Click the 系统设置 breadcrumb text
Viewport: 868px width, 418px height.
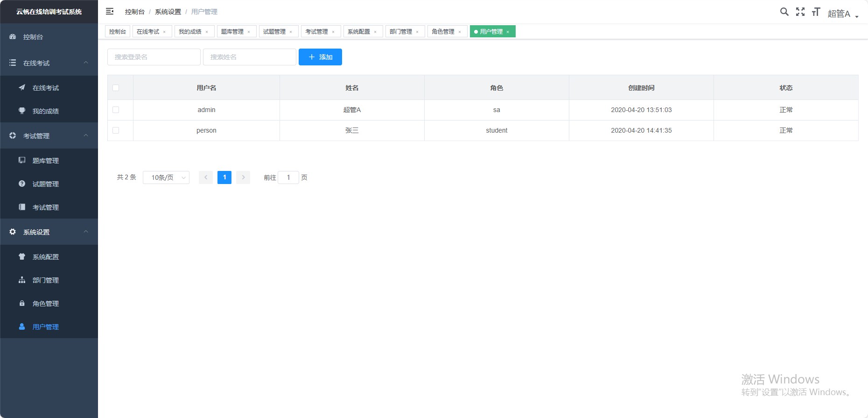[168, 12]
